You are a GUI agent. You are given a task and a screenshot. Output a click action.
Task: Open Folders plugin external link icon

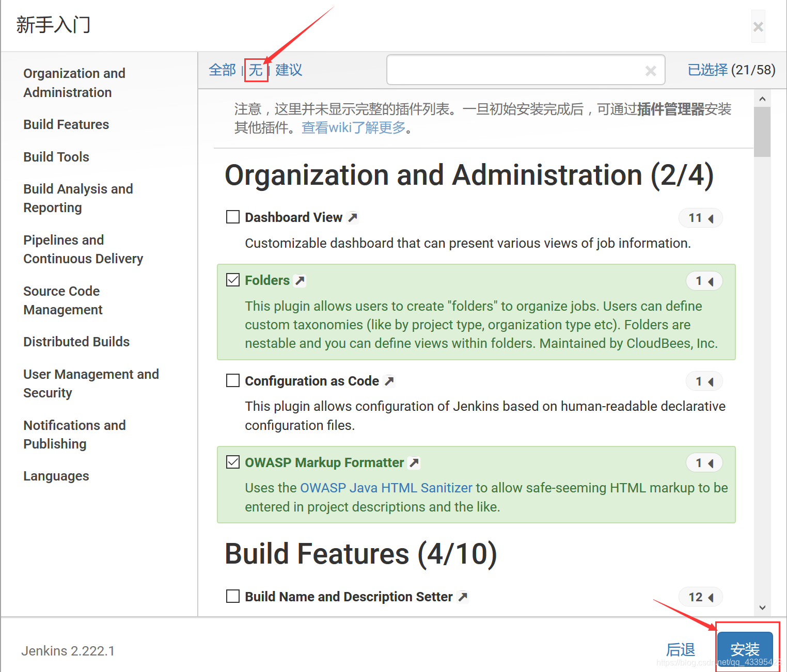coord(300,280)
